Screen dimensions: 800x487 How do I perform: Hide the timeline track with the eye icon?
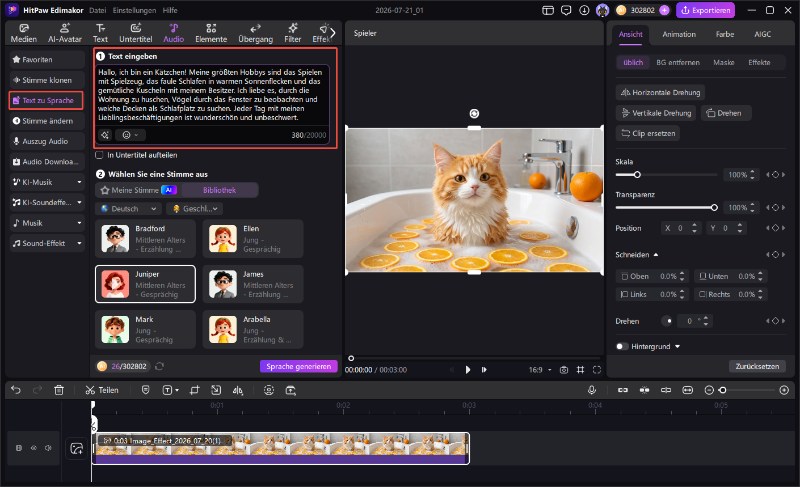(x=34, y=448)
